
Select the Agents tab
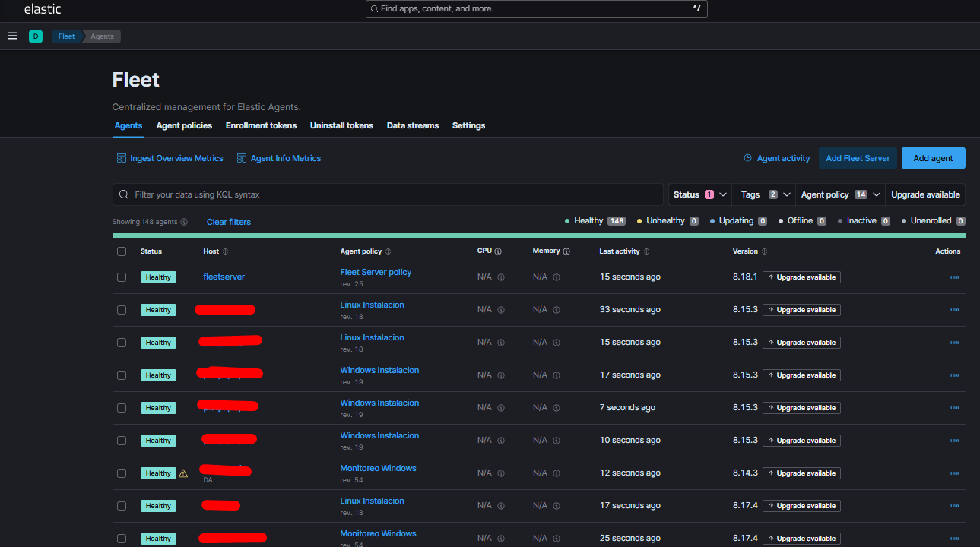(x=128, y=125)
